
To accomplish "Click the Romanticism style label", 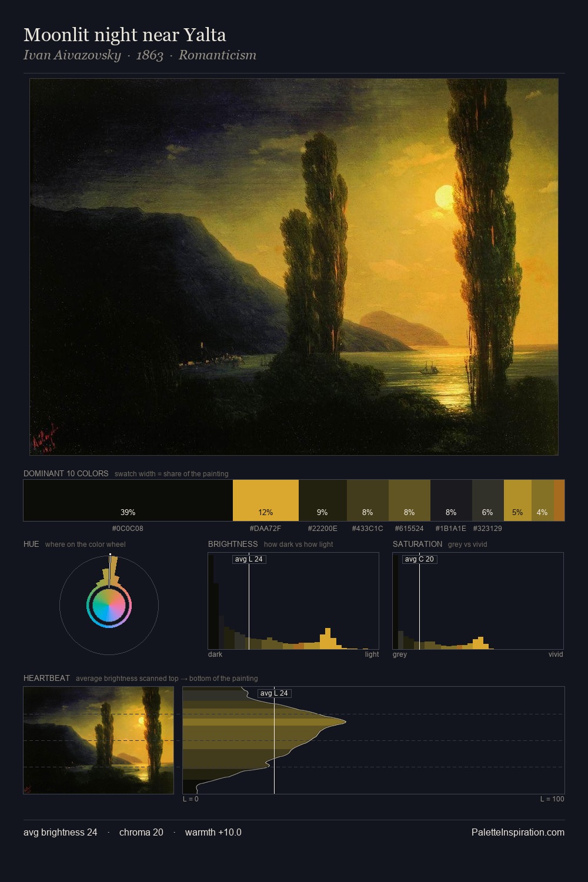I will tap(218, 55).
